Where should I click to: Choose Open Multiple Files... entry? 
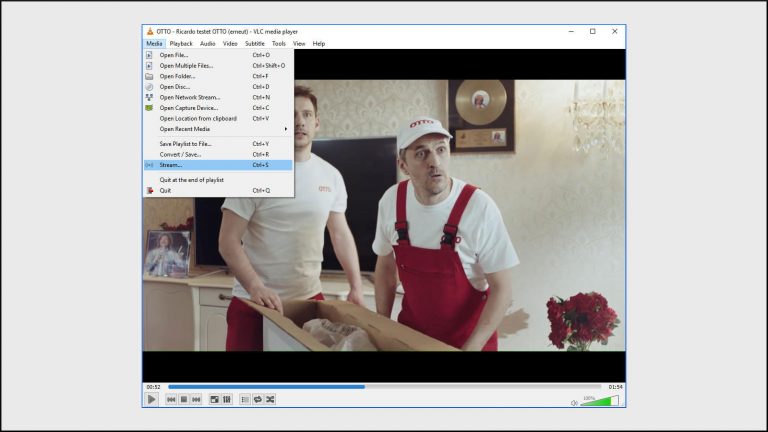coord(218,66)
